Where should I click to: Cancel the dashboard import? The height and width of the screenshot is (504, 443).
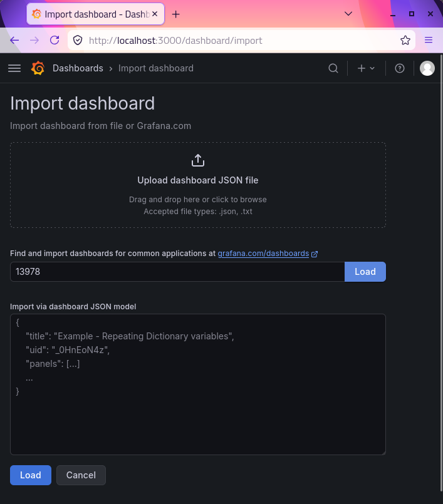pyautogui.click(x=81, y=475)
